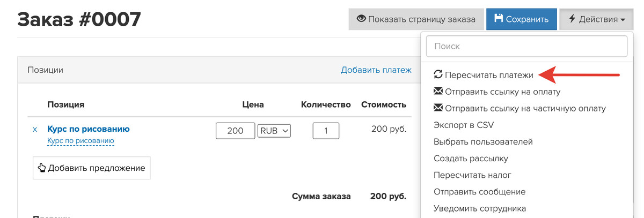Click the Цена column header
Image resolution: width=644 pixels, height=218 pixels.
coord(253,104)
